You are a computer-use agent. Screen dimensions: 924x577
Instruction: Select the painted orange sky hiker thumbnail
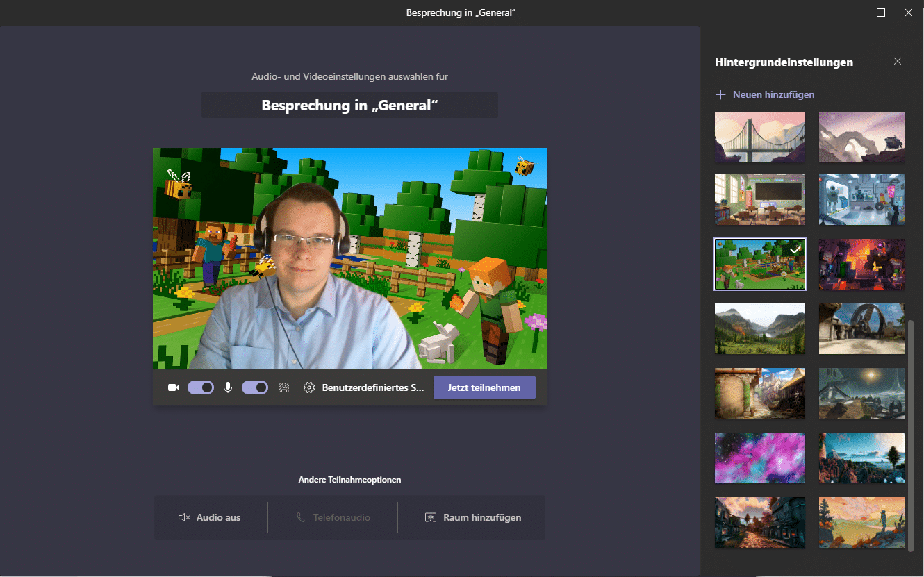(862, 522)
